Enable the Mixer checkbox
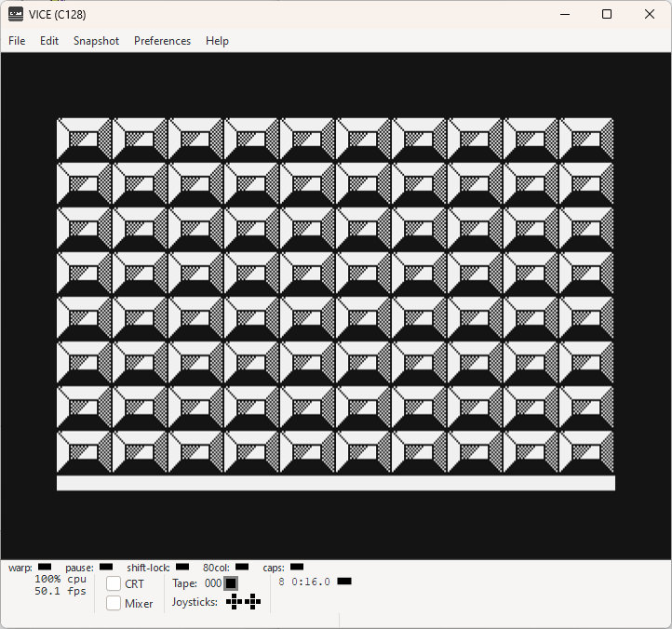Viewport: 672px width, 629px height. [x=114, y=603]
